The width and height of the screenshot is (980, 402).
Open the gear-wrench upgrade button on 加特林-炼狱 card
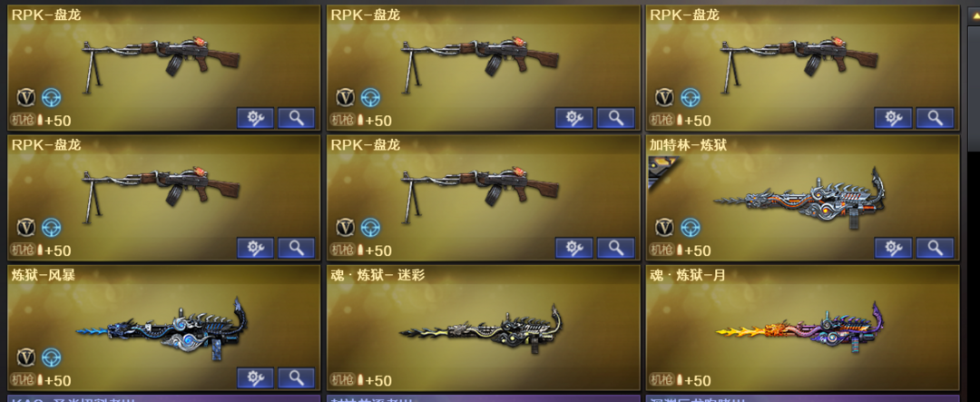tap(893, 249)
